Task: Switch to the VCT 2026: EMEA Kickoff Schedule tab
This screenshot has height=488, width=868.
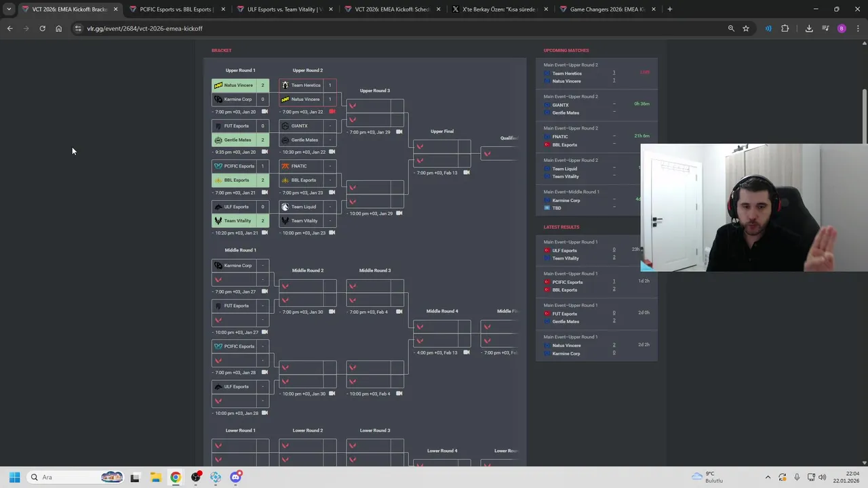Action: pos(392,9)
